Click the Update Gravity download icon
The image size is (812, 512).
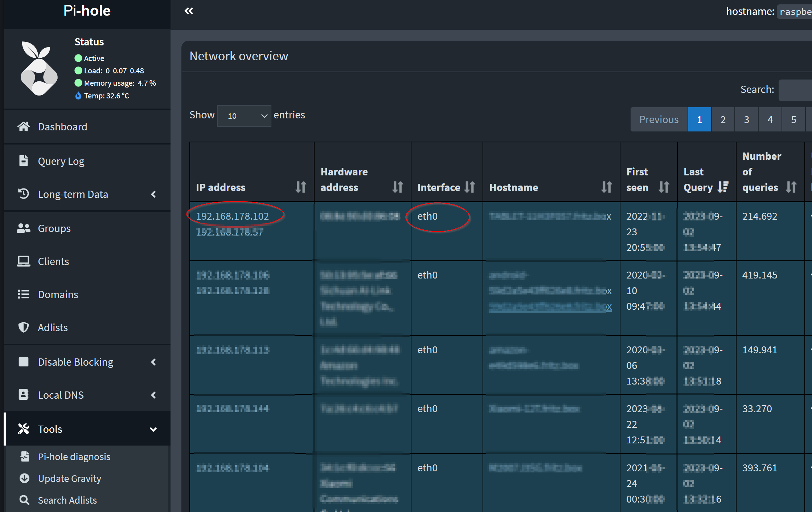tap(25, 478)
